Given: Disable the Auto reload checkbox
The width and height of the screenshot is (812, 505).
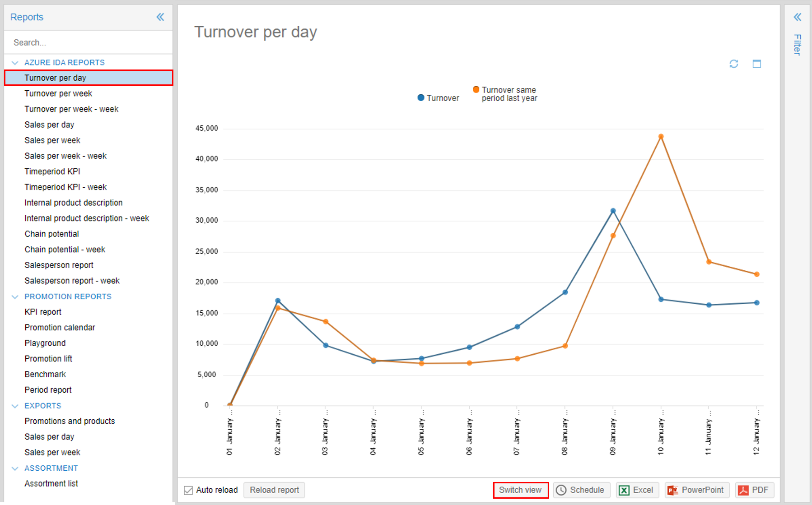Looking at the screenshot, I should point(187,490).
